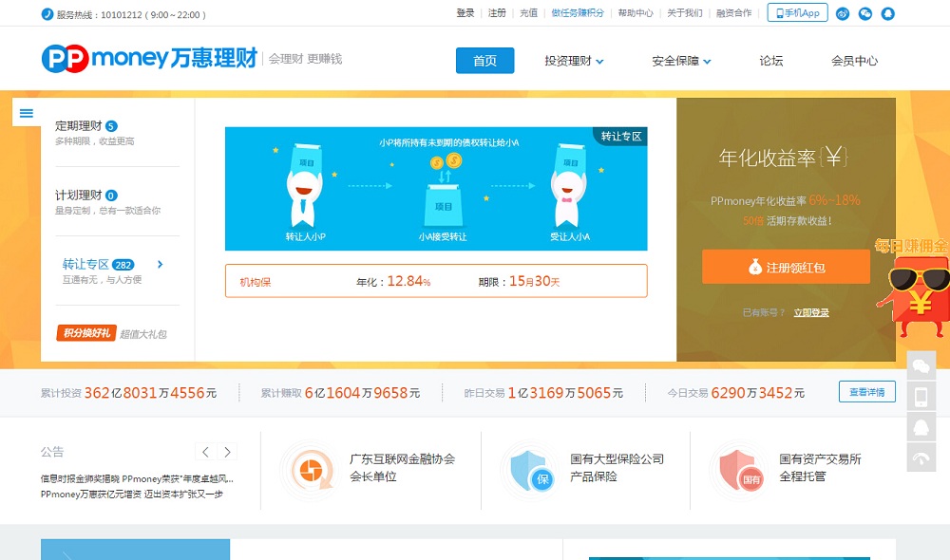Go to 首页 tab

coord(484,61)
